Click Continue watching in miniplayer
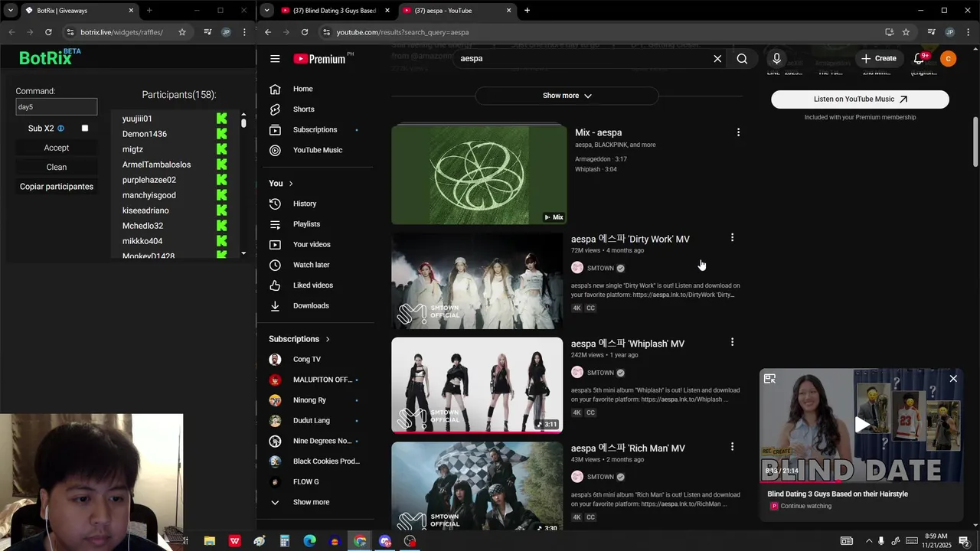 coord(805,506)
